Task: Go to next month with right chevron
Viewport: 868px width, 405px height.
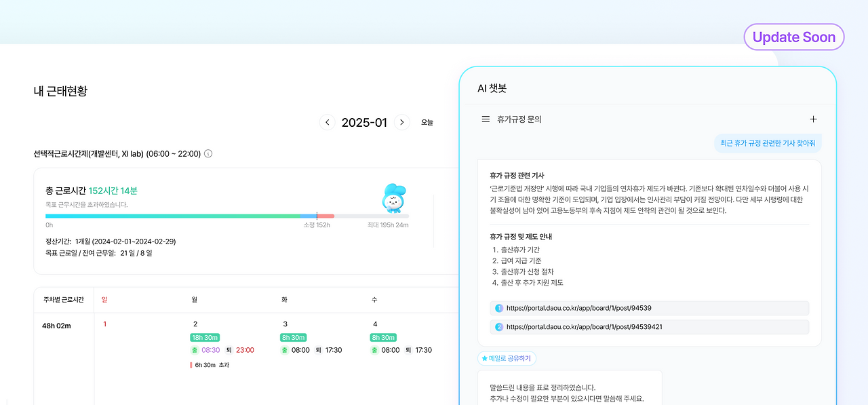Action: point(402,122)
